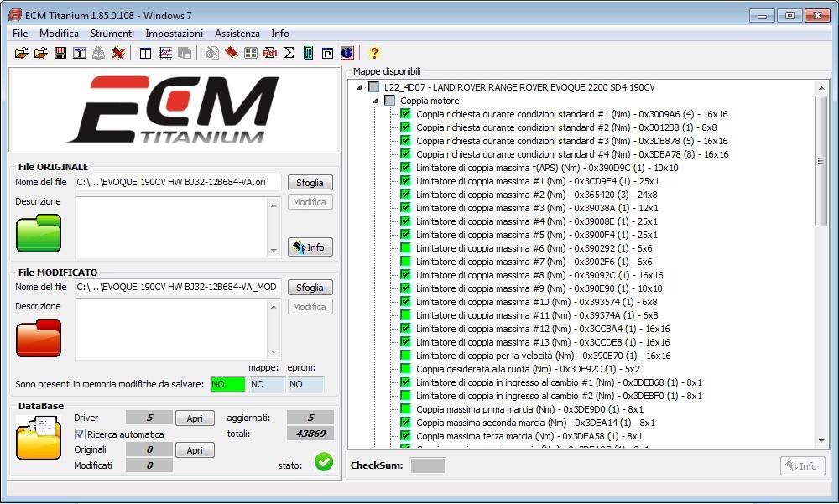Click the Sigma checksum toolbar icon
The width and height of the screenshot is (839, 504).
tap(289, 53)
